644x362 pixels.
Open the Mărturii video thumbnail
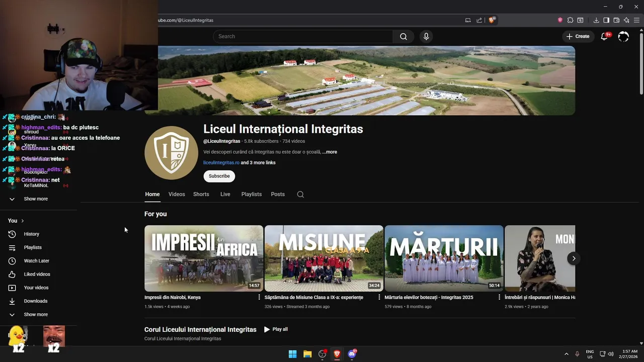click(x=444, y=258)
